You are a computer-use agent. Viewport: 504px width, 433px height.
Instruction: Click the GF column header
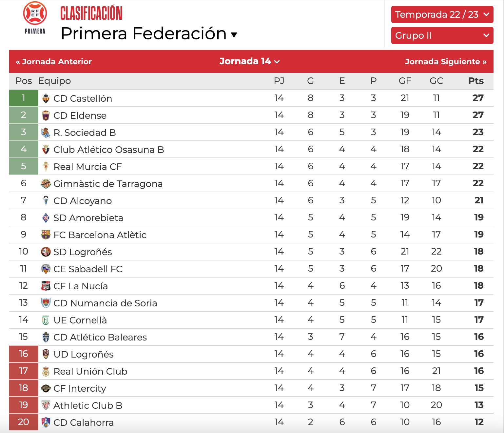(x=405, y=81)
